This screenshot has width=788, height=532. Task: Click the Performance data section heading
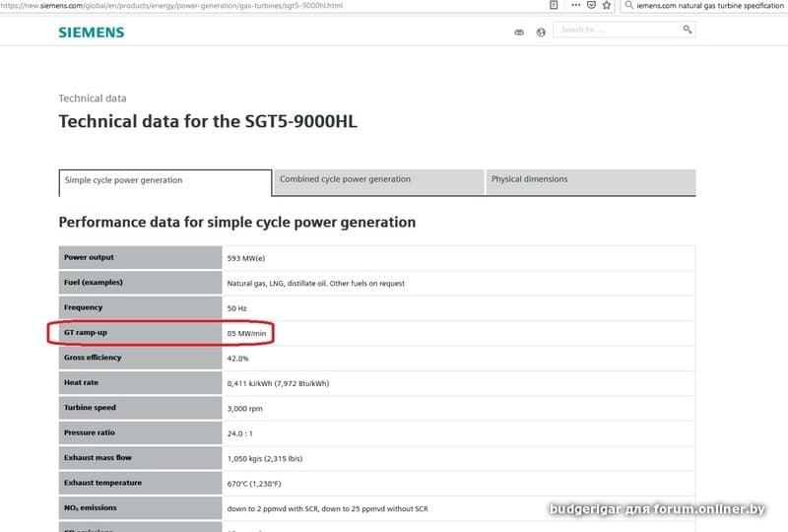click(x=237, y=223)
